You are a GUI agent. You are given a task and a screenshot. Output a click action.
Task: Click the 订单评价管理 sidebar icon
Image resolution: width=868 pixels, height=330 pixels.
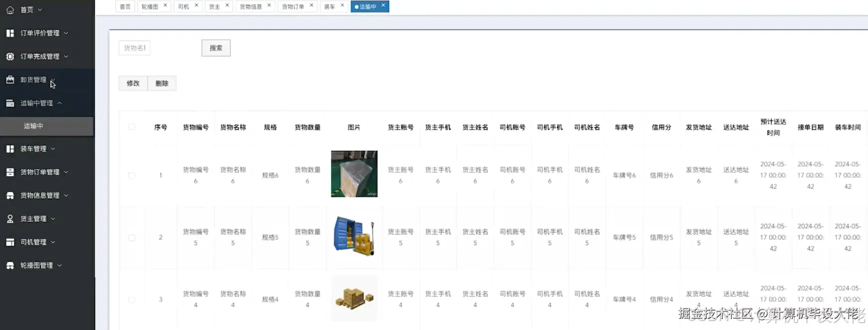pos(10,33)
